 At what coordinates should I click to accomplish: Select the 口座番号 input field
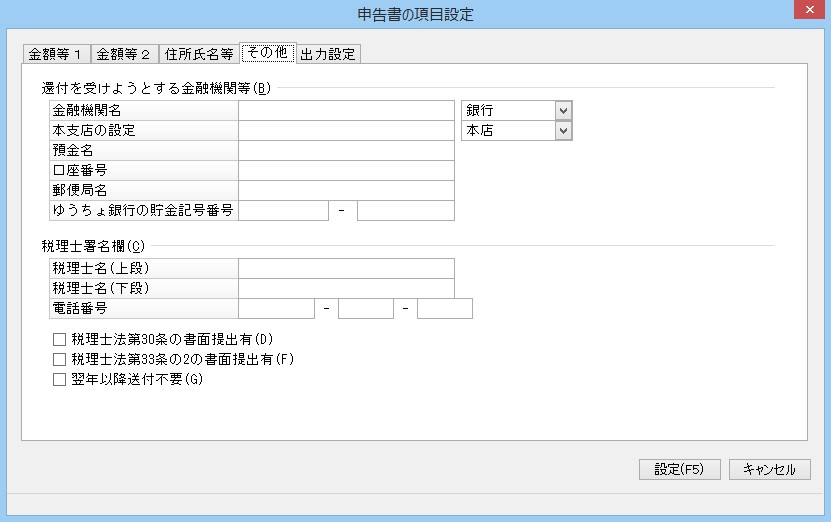tap(346, 170)
